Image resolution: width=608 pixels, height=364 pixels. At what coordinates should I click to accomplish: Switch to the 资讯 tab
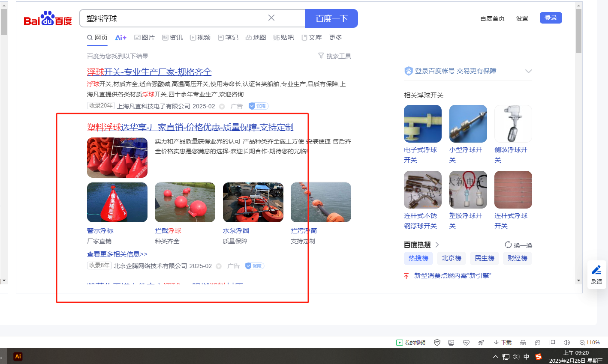tap(172, 38)
